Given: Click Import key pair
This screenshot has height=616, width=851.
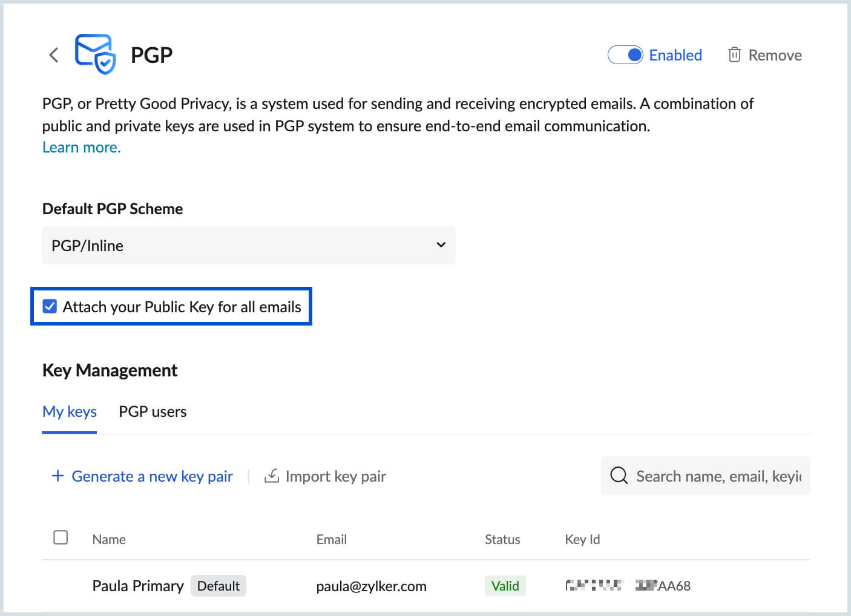Looking at the screenshot, I should click(x=336, y=476).
